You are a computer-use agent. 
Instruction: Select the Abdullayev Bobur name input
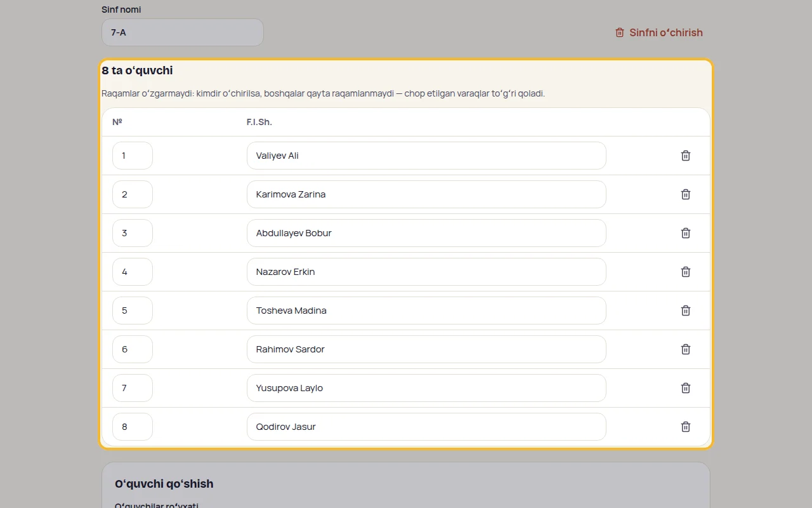coord(426,233)
